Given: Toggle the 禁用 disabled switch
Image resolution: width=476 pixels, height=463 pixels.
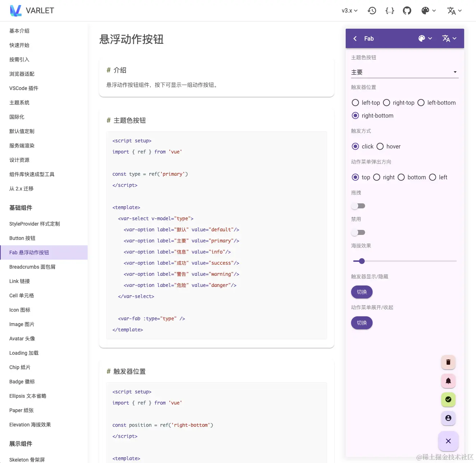Looking at the screenshot, I should point(358,232).
